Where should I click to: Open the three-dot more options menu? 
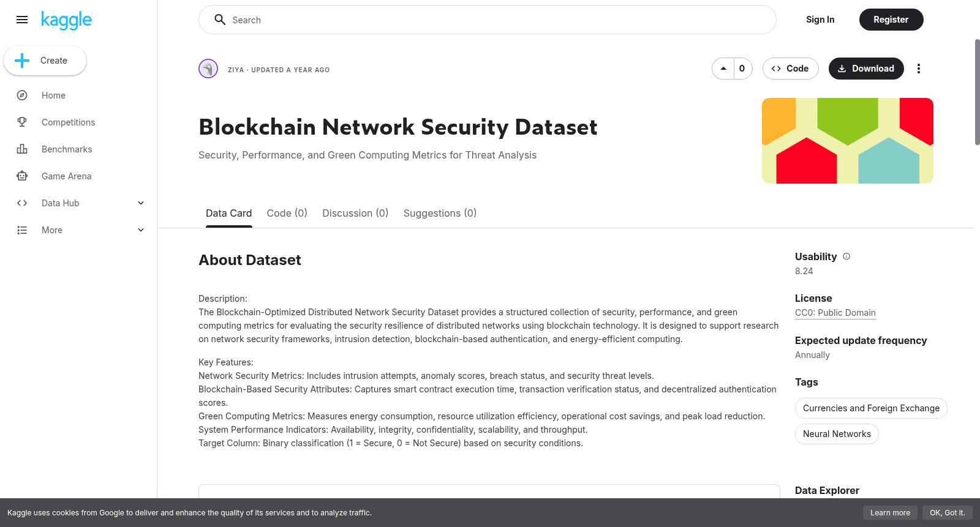pyautogui.click(x=918, y=69)
